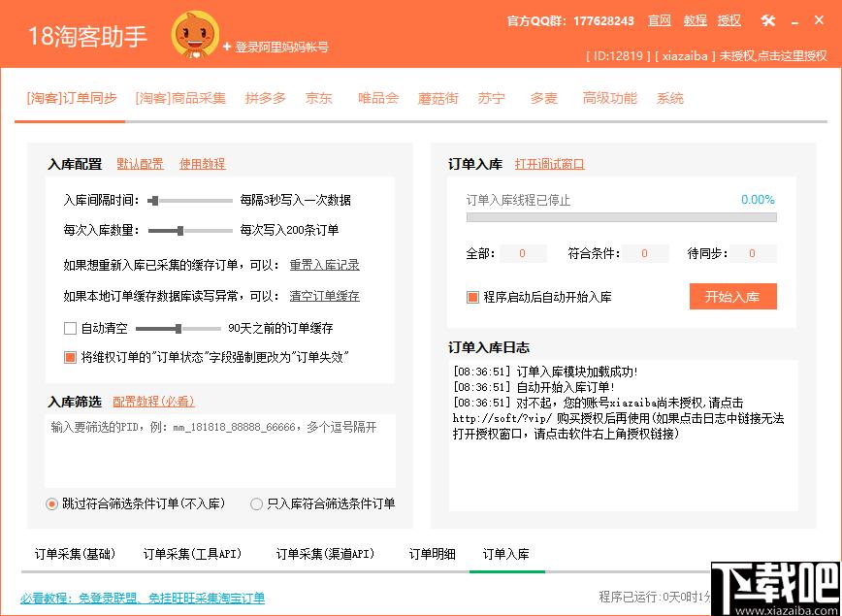Open the 京东 tab
The width and height of the screenshot is (842, 616).
[319, 98]
